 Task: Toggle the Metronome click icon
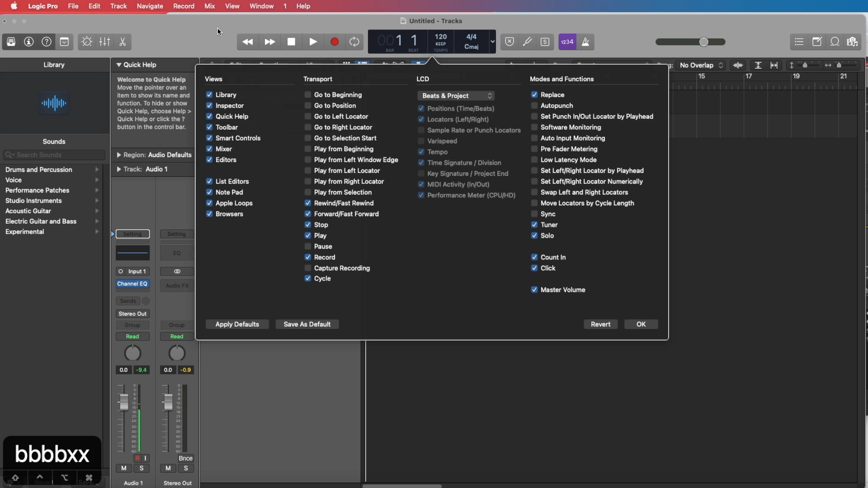coord(585,42)
